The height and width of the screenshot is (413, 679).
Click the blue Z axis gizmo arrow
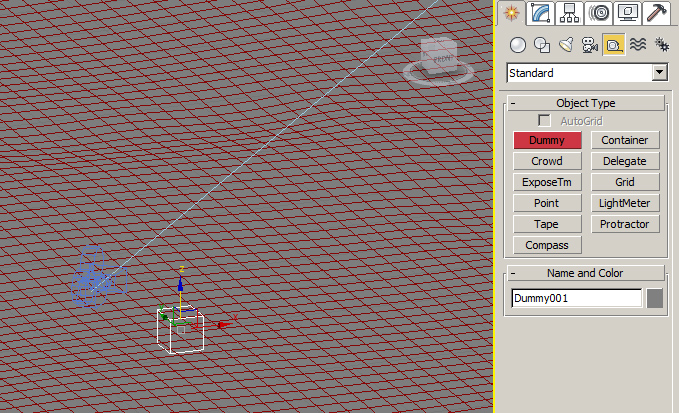click(x=181, y=284)
